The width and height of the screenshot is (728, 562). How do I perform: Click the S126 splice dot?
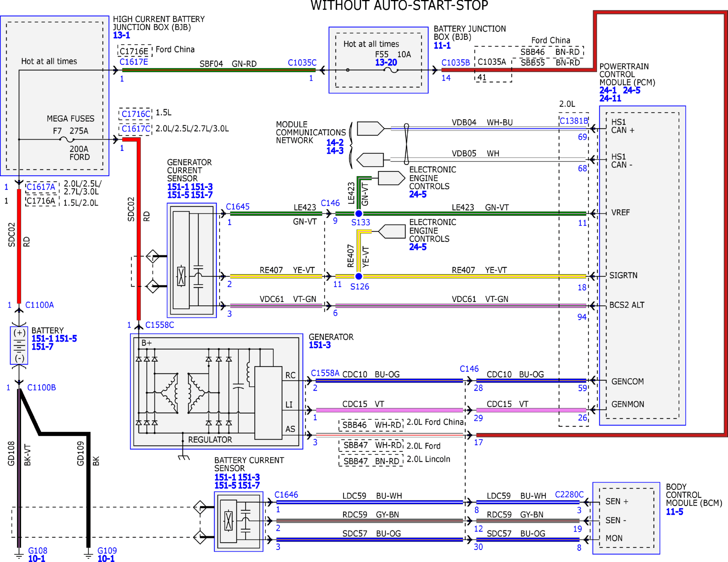pyautogui.click(x=359, y=276)
